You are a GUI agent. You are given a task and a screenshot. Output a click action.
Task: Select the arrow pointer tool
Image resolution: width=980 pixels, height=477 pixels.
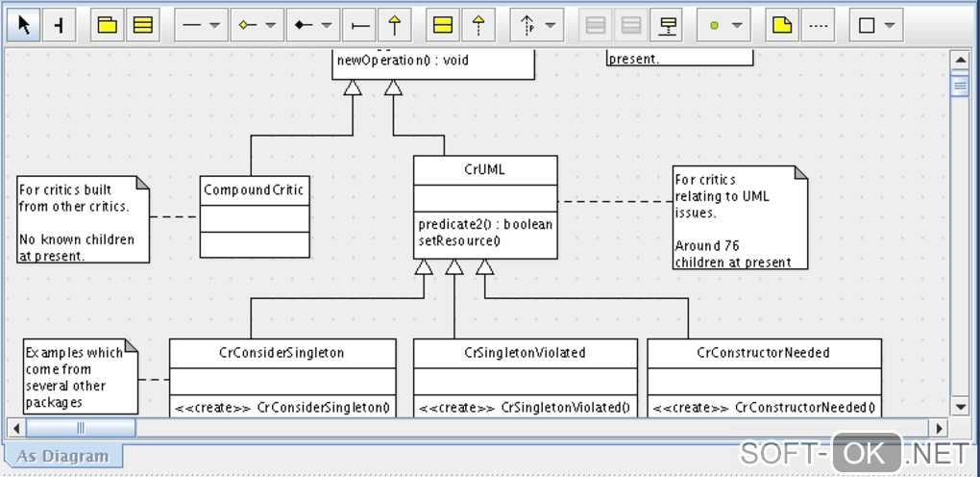point(24,26)
